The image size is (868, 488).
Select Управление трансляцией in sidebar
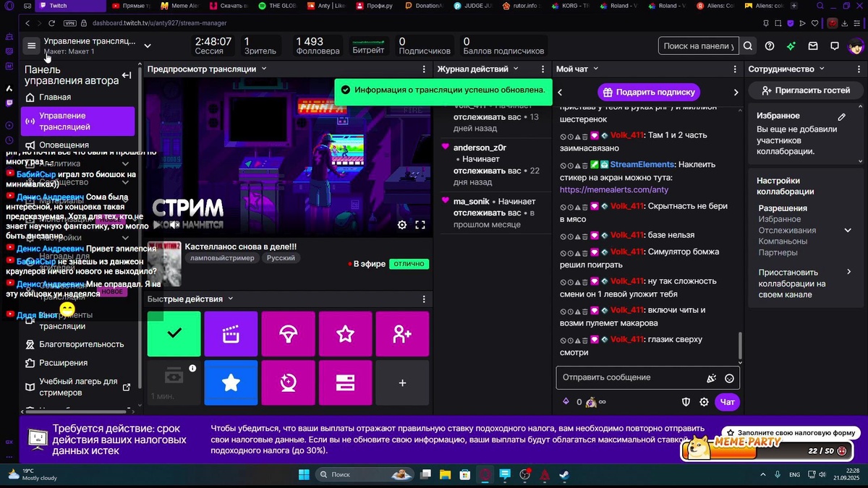(x=77, y=121)
